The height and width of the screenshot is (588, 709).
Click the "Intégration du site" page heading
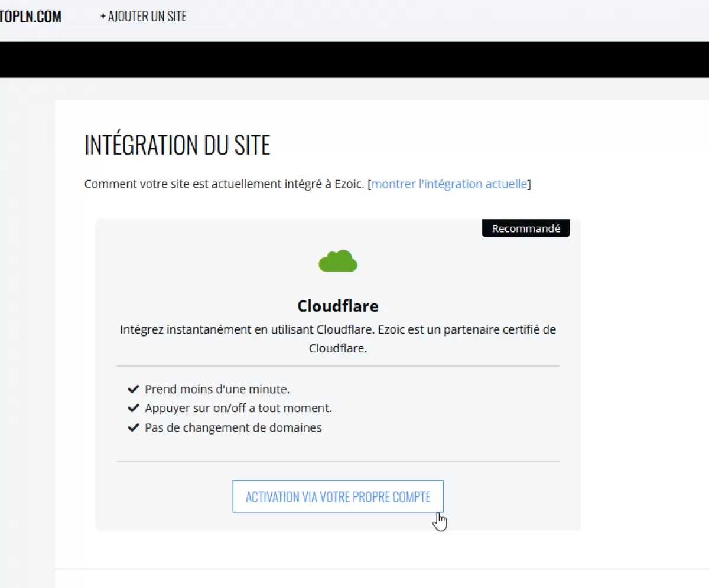pyautogui.click(x=177, y=145)
